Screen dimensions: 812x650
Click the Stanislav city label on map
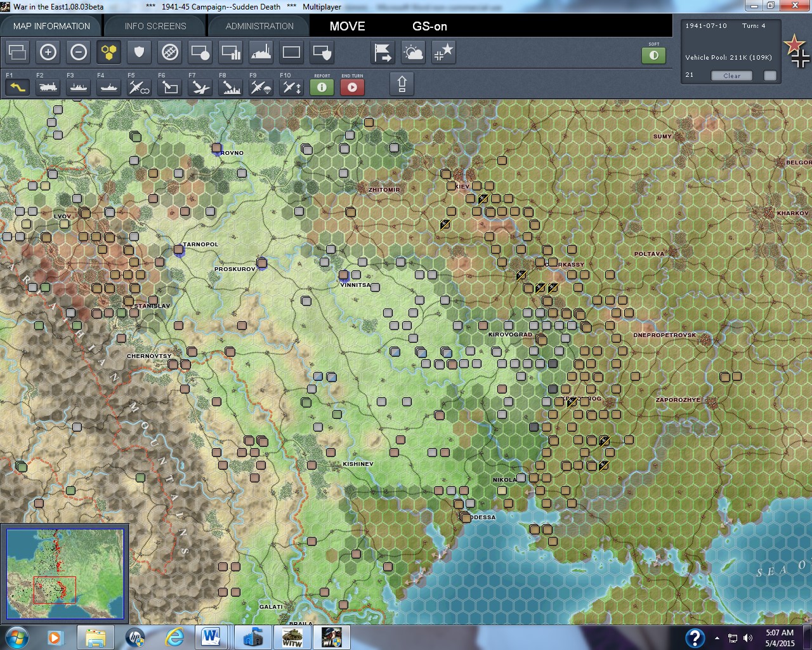152,306
